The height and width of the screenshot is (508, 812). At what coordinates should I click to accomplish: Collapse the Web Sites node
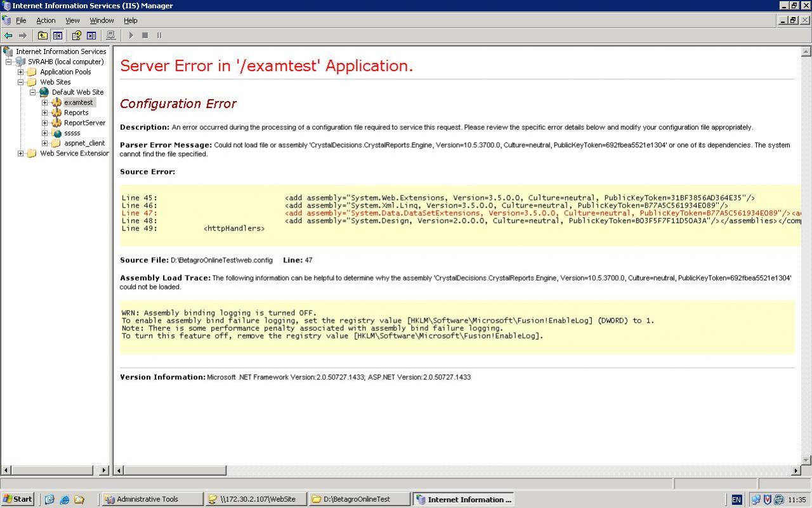pyautogui.click(x=20, y=82)
